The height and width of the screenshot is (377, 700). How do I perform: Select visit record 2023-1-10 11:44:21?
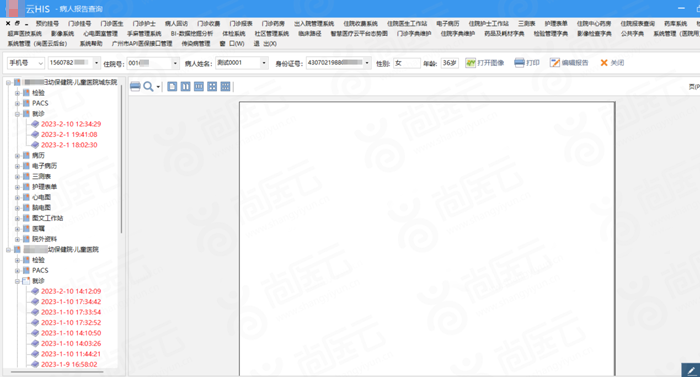71,354
